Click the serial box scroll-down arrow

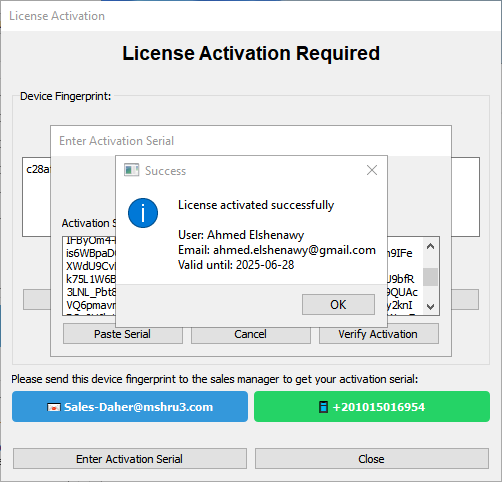tap(430, 306)
